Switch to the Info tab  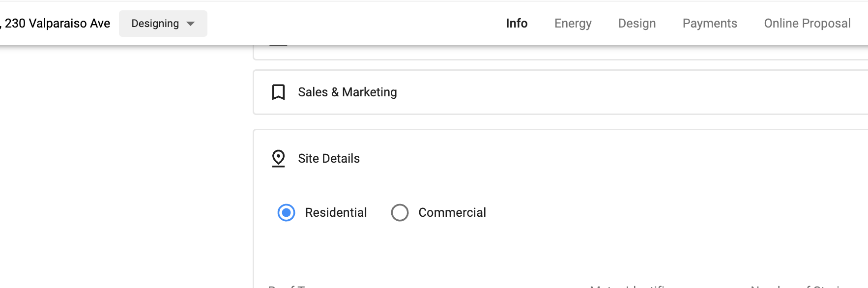point(517,24)
